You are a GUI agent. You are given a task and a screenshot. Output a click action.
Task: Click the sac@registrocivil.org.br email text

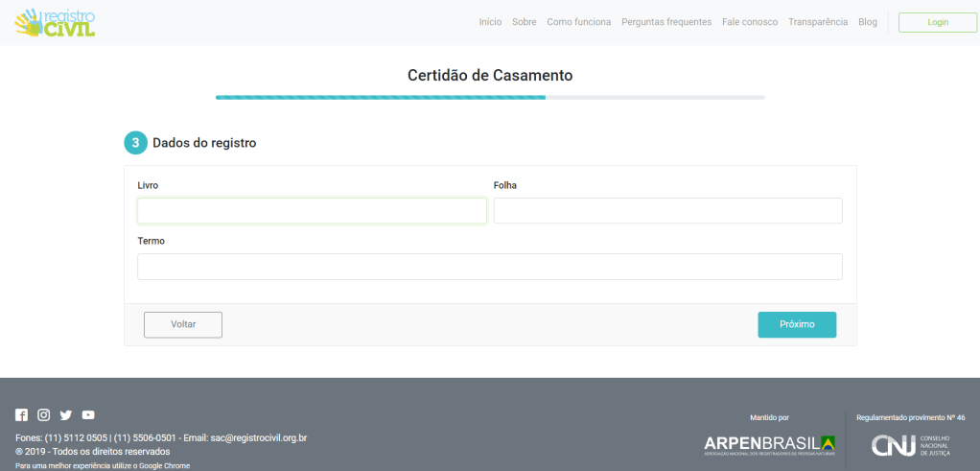pos(259,438)
